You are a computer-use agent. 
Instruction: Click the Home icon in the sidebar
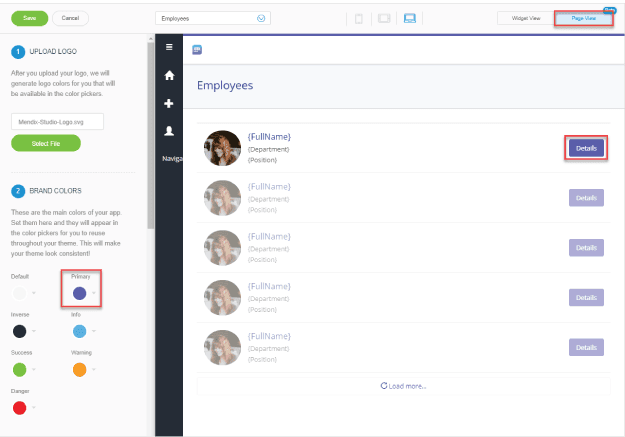pos(169,75)
